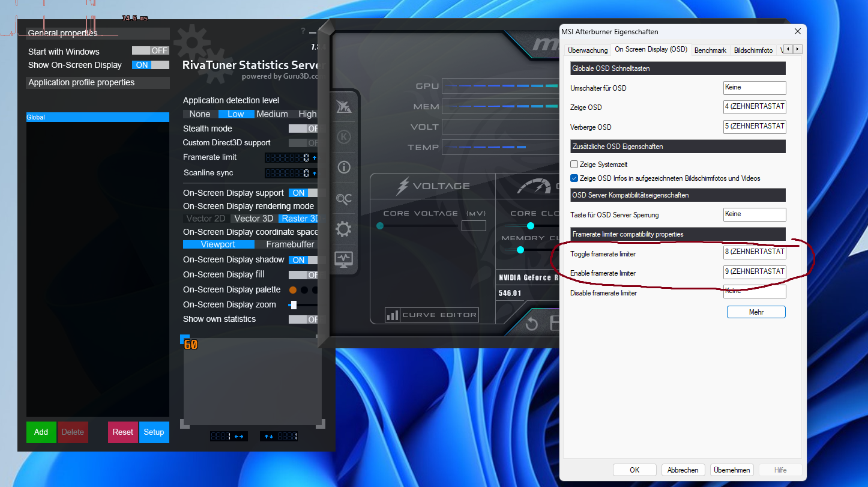Click the Verberge OSD hotkey field
The height and width of the screenshot is (487, 868).
(x=755, y=127)
